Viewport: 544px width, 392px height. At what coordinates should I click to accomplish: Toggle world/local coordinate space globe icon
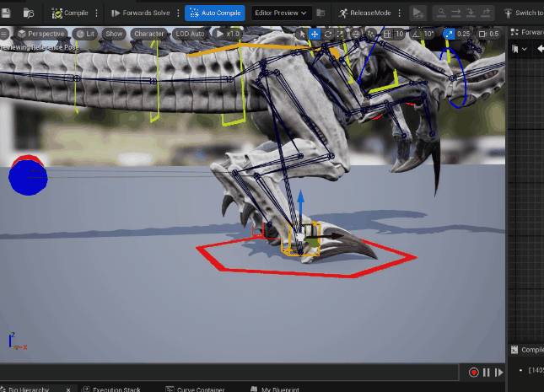point(356,34)
